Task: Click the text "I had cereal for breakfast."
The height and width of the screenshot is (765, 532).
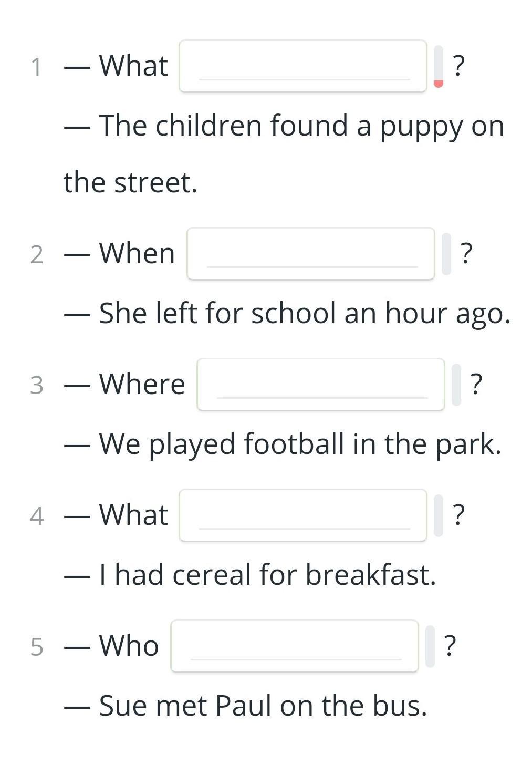Action: click(x=267, y=575)
